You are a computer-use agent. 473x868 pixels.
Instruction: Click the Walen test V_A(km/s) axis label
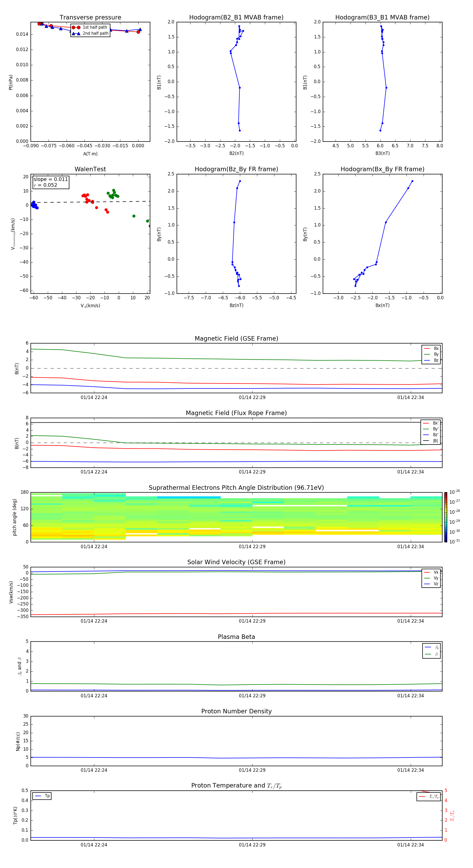(x=90, y=306)
